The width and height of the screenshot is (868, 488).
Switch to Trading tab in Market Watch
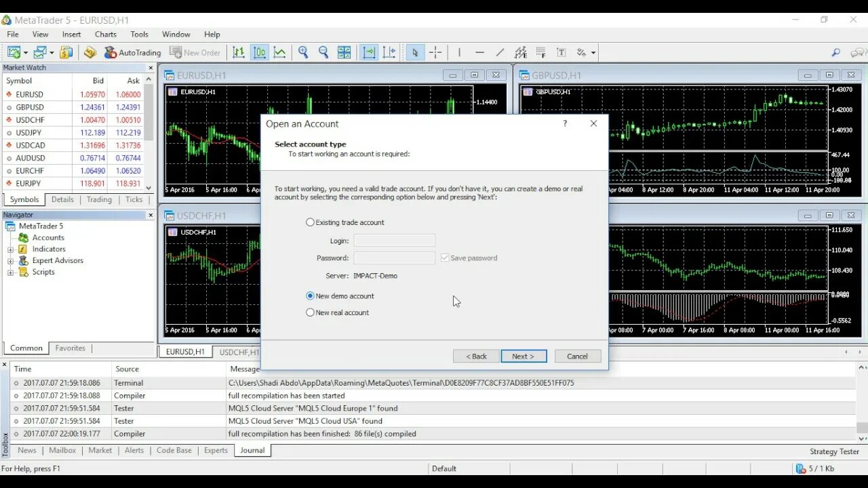click(99, 200)
